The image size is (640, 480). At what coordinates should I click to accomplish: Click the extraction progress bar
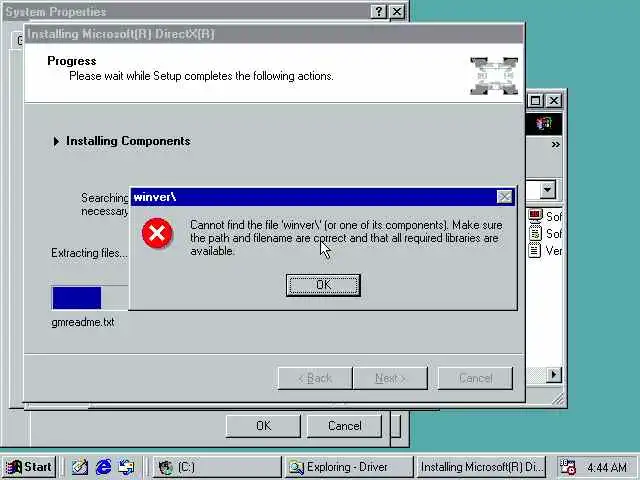90,298
